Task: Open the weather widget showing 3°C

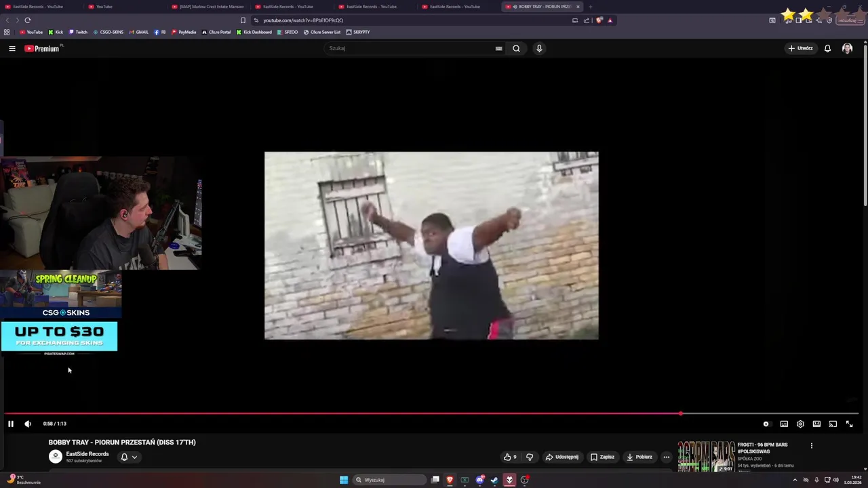Action: pos(23,480)
